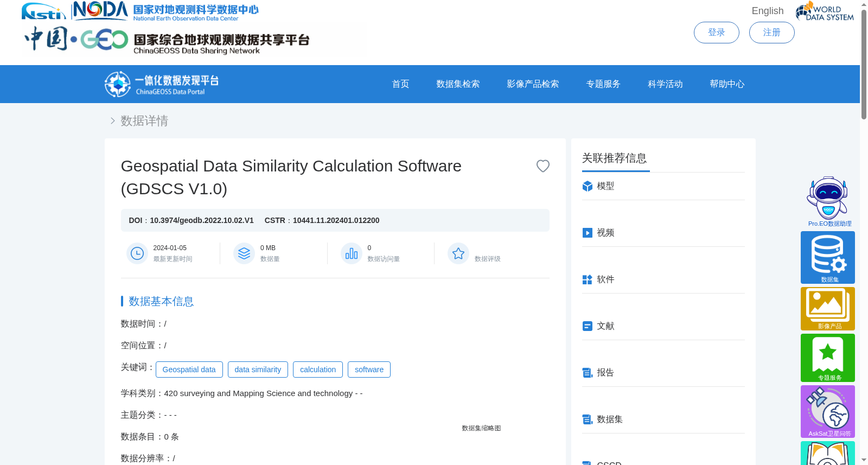Click the CSTR 10441.11.202401.012200 text

click(322, 220)
